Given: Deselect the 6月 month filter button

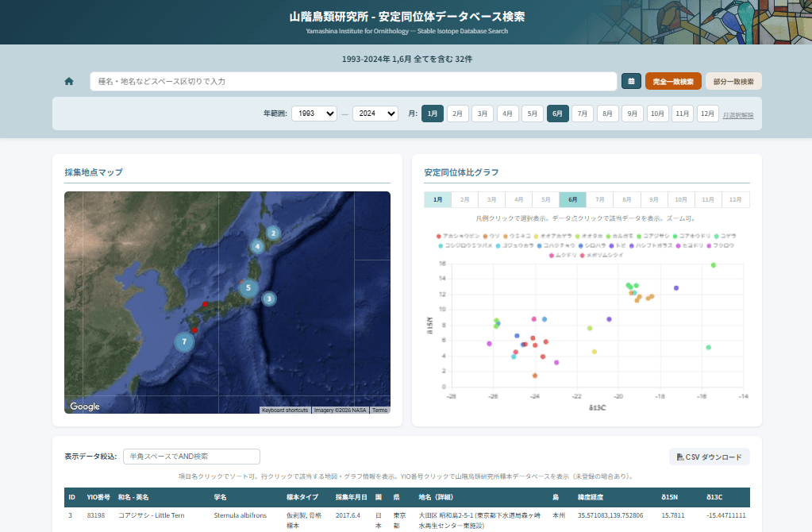Looking at the screenshot, I should (557, 114).
